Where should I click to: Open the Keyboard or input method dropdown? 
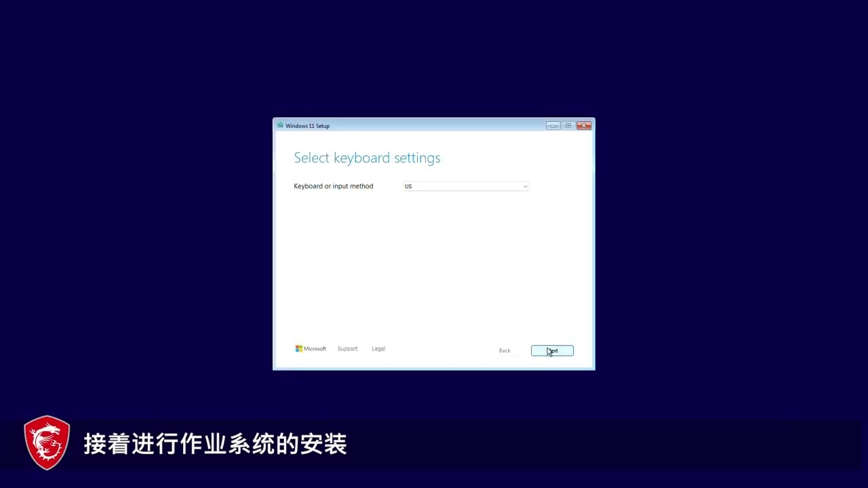pyautogui.click(x=467, y=186)
